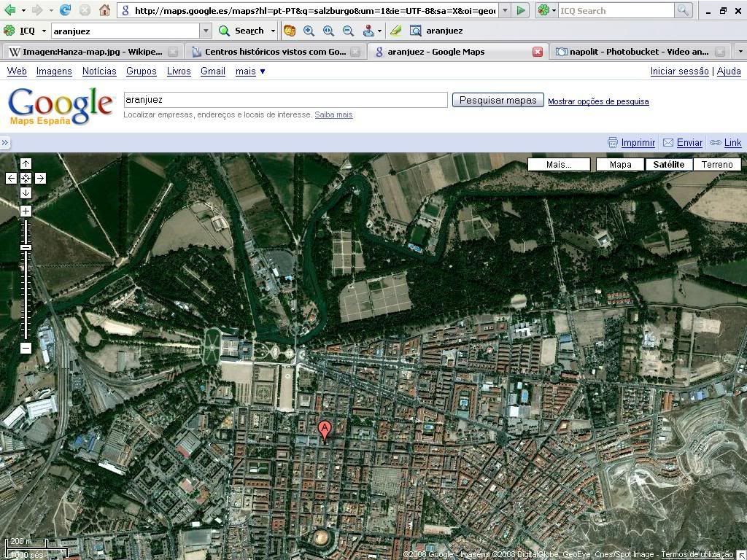The width and height of the screenshot is (747, 560).
Task: Pan the map up with arrow button
Action: [26, 164]
